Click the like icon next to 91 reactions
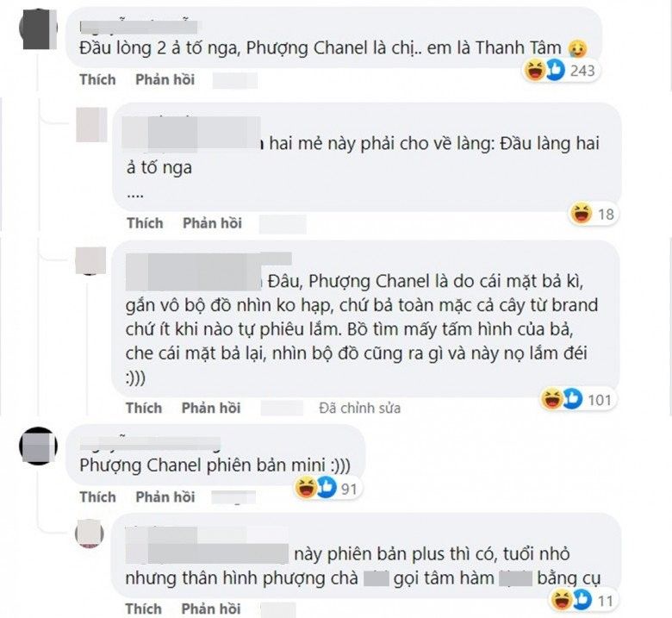This screenshot has width=672, height=618. [327, 488]
